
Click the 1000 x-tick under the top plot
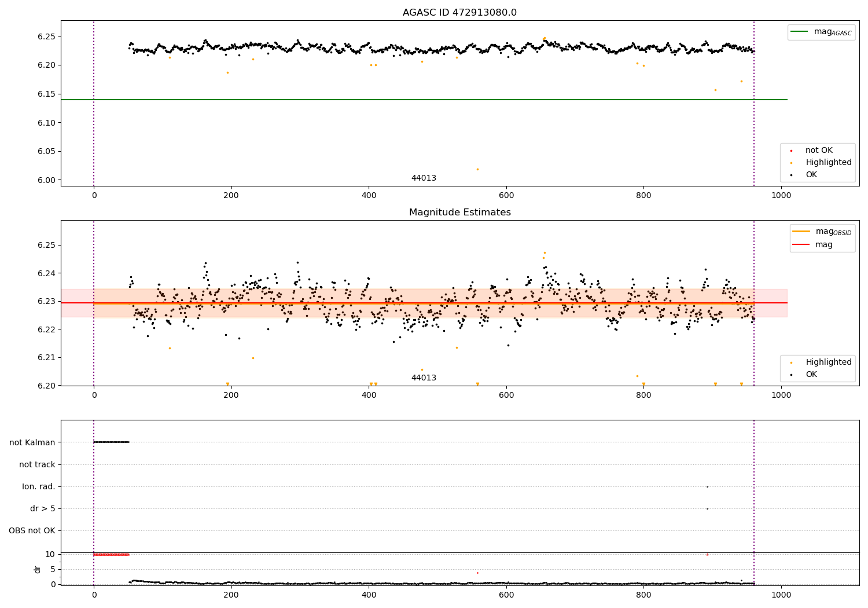coord(781,195)
